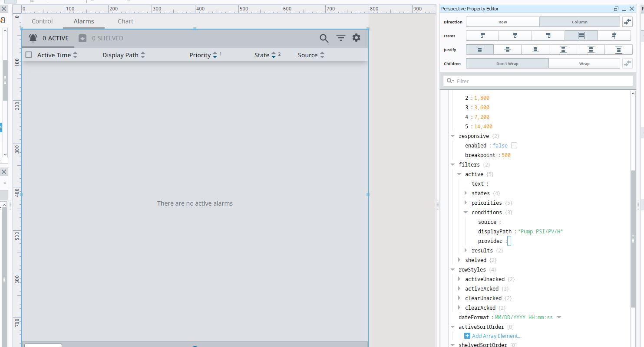Screen dimensions: 644x347
Task: Toggle the select-all alarms checkbox
Action: coord(29,55)
